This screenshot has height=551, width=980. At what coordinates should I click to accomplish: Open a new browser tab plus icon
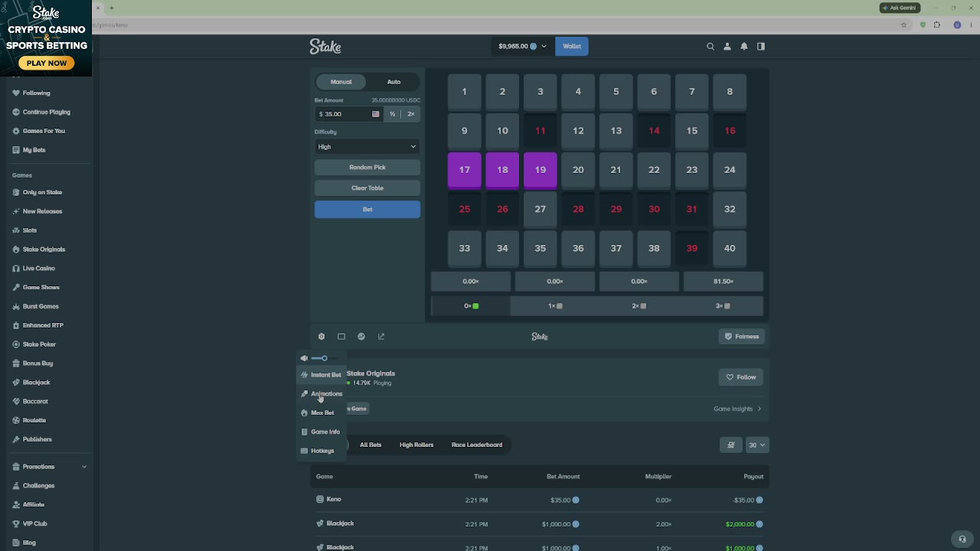click(x=112, y=8)
